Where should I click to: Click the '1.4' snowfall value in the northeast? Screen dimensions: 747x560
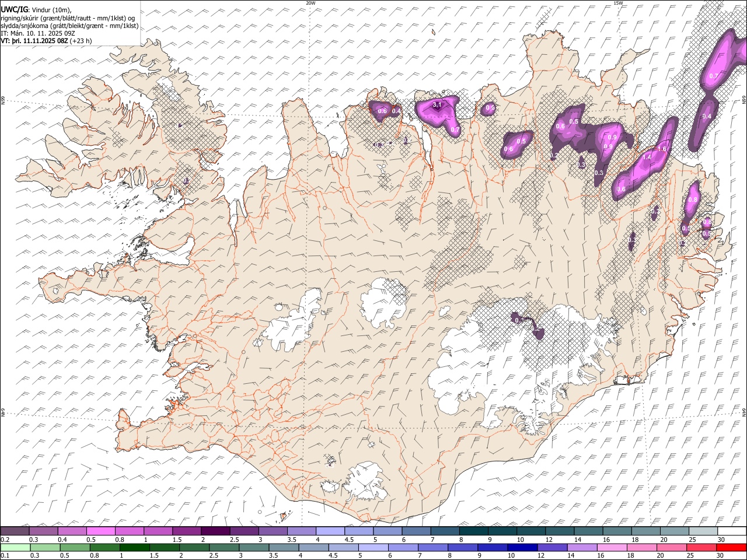click(x=647, y=157)
